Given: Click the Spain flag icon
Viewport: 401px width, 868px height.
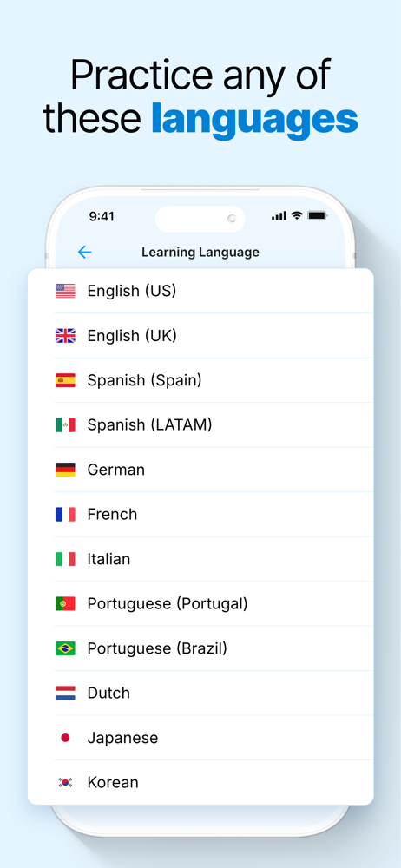Looking at the screenshot, I should point(65,380).
